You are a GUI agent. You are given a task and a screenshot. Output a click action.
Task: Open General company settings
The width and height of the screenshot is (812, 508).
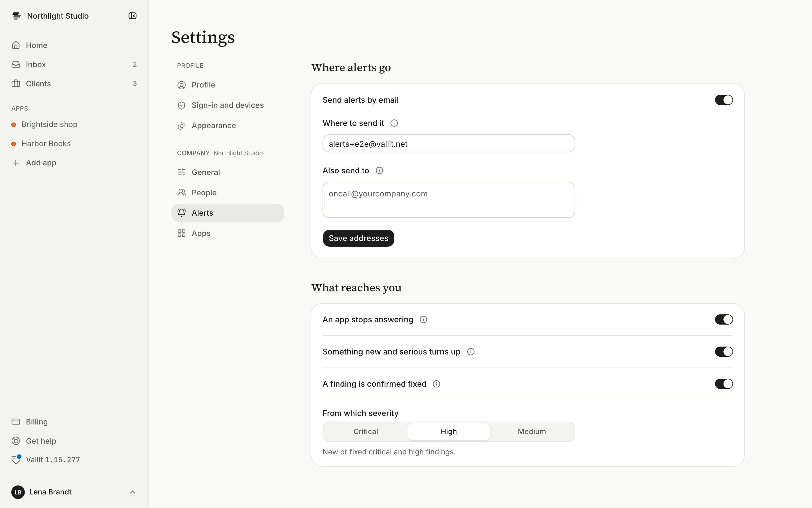[x=228, y=172]
